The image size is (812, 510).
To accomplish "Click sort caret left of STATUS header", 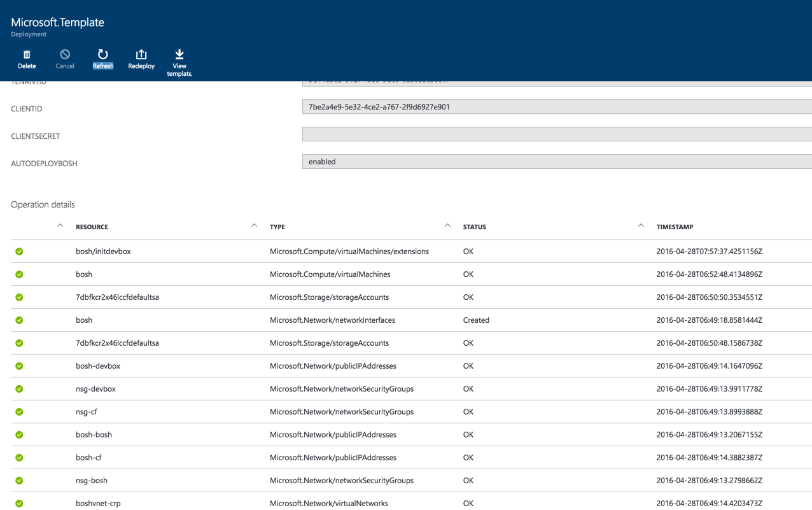I will (x=447, y=225).
